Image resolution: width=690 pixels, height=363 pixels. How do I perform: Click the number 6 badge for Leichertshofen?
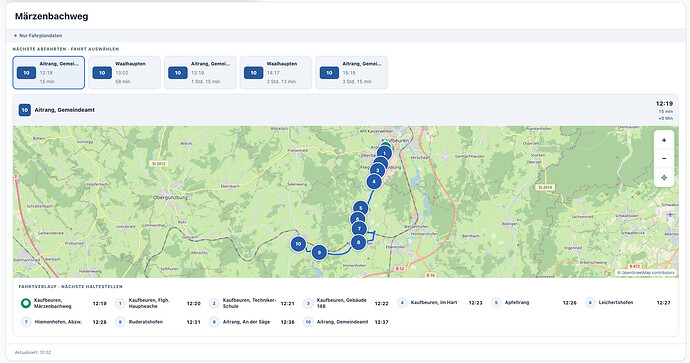(x=590, y=303)
